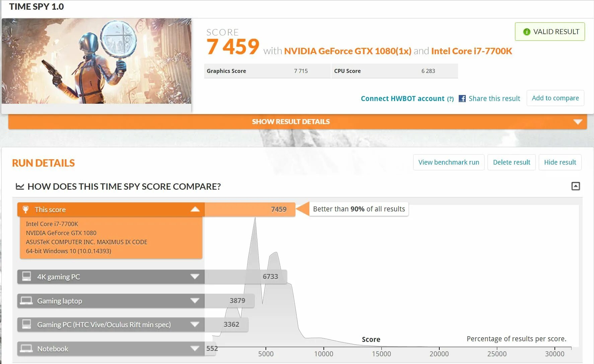Click the Gaming PC HTC Vive desktop icon
Viewport: 594px width, 364px height.
26,324
